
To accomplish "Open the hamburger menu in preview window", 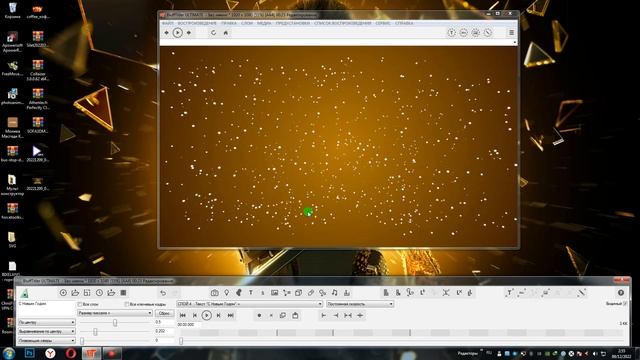I will tap(511, 33).
